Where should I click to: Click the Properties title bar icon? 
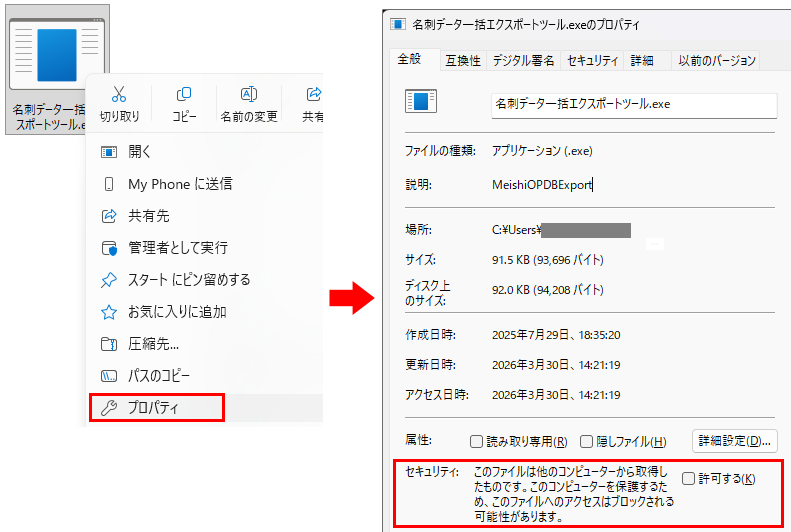(398, 24)
